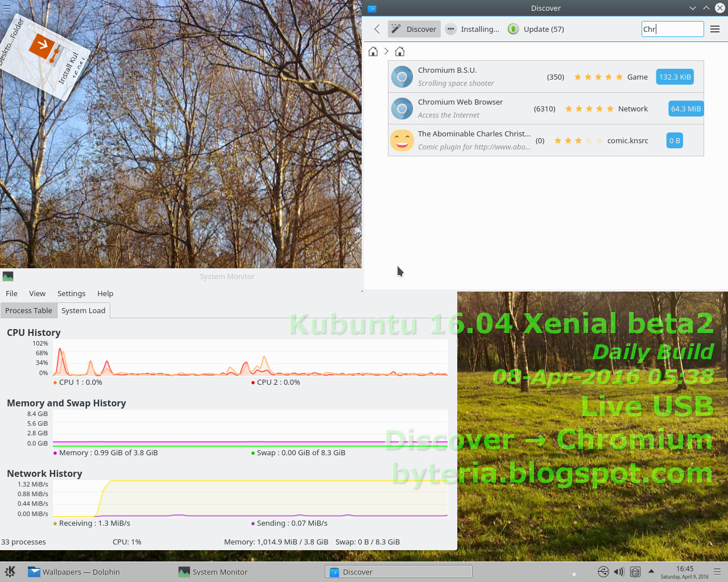Click Chromium B.S.U. app icon
This screenshot has height=582, width=728.
click(x=402, y=77)
